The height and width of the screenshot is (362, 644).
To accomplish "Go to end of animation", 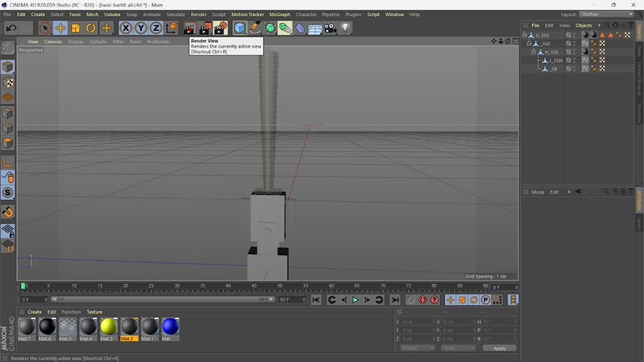I will coord(394,300).
